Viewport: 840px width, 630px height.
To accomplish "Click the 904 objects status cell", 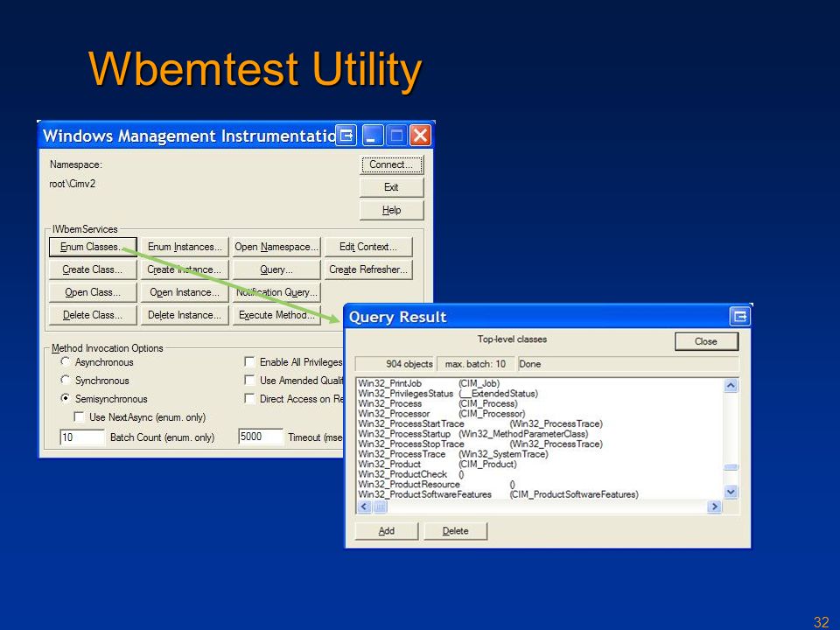I will click(395, 364).
